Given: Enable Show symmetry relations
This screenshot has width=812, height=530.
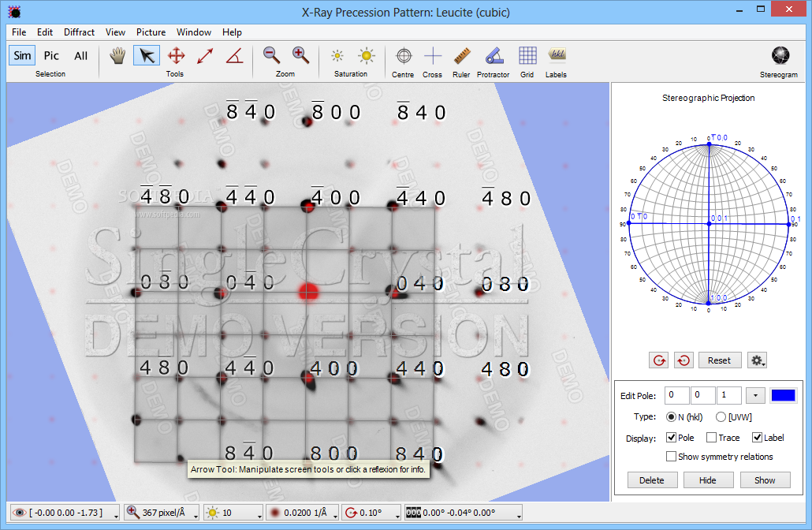Looking at the screenshot, I should tap(671, 457).
